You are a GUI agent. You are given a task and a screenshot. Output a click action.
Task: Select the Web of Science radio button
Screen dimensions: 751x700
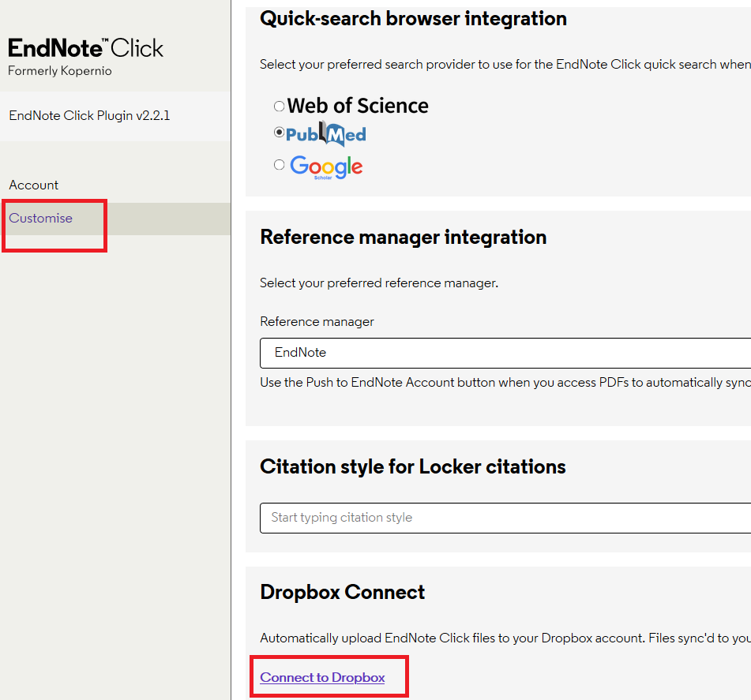(x=279, y=106)
